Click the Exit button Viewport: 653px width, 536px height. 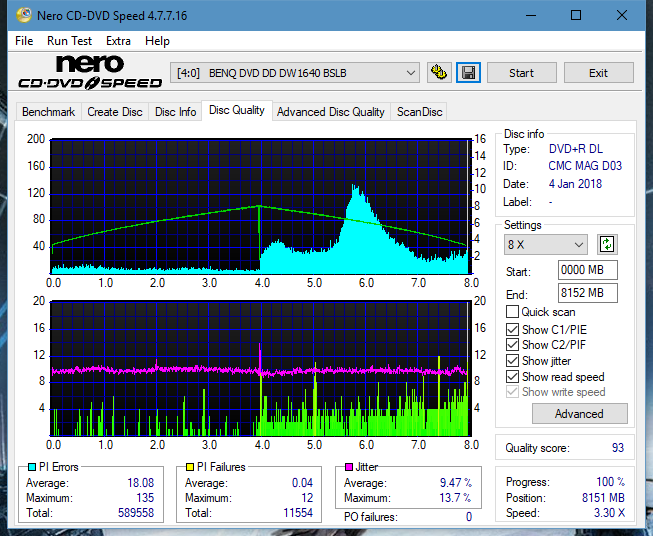click(598, 73)
